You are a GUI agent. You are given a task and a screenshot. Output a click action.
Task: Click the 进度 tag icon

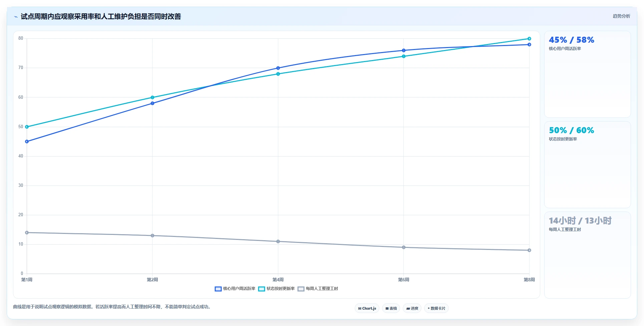click(408, 308)
